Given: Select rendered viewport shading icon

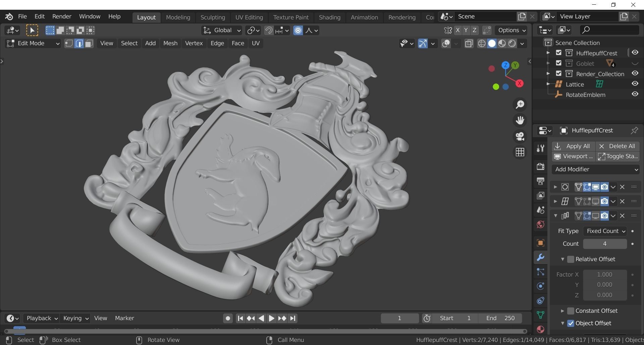Looking at the screenshot, I should pyautogui.click(x=512, y=44).
